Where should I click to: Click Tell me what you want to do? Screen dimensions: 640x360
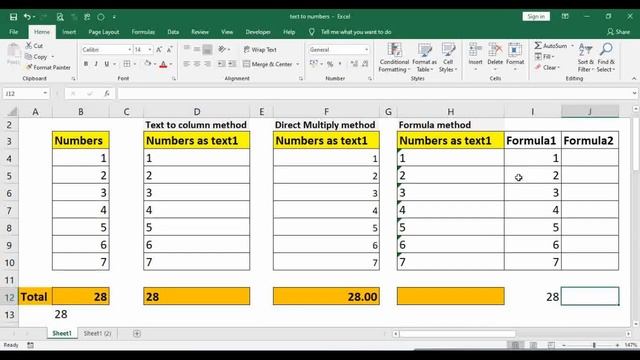click(x=356, y=32)
